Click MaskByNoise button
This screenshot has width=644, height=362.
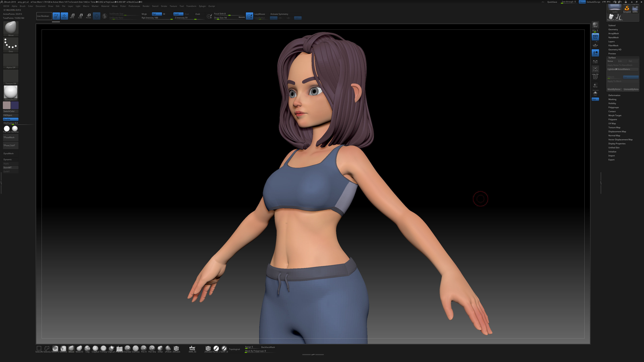pos(614,89)
